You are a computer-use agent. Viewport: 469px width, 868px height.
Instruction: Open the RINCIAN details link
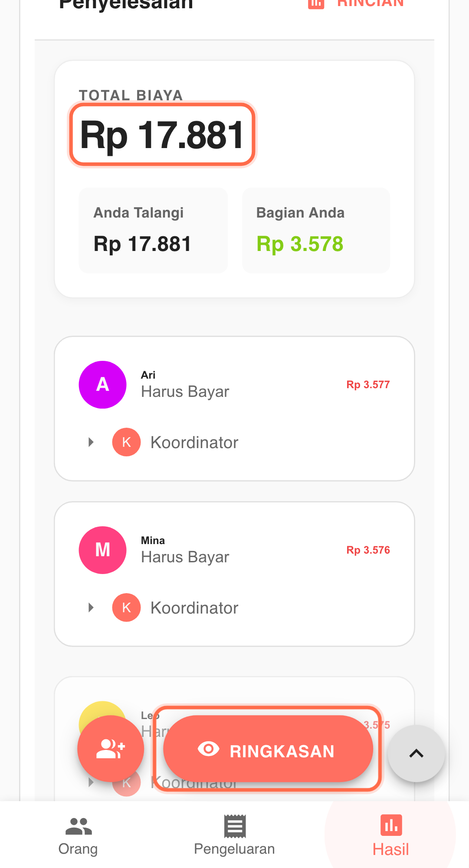370,3
